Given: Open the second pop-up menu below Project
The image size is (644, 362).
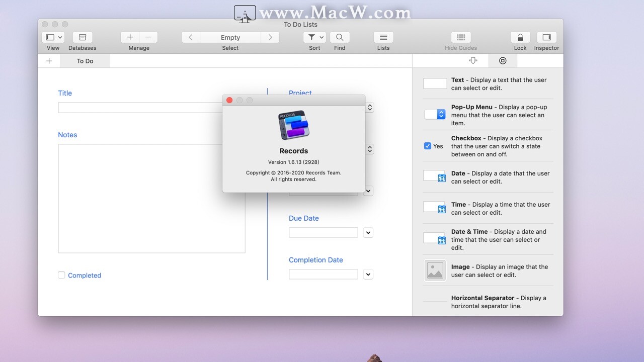Looking at the screenshot, I should pos(370,149).
